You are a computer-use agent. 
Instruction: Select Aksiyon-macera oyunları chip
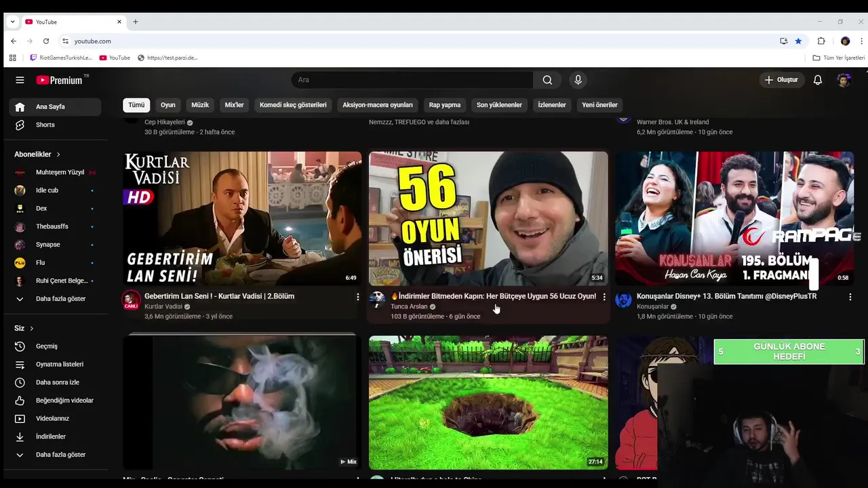pyautogui.click(x=378, y=105)
